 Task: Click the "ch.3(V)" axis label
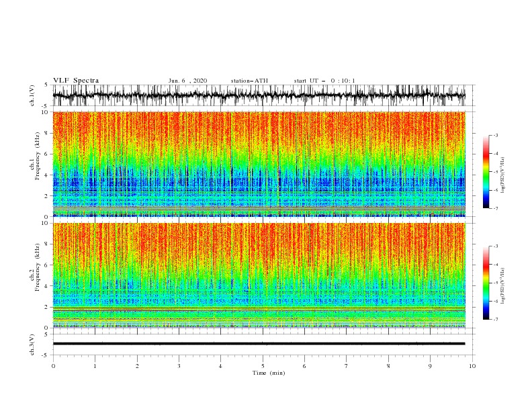[32, 345]
